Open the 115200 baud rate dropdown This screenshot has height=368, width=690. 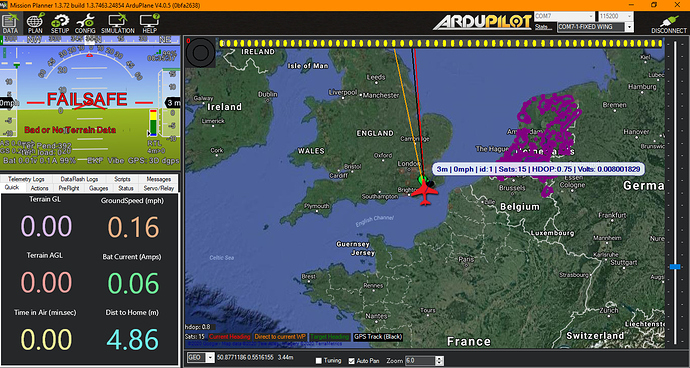pyautogui.click(x=614, y=16)
